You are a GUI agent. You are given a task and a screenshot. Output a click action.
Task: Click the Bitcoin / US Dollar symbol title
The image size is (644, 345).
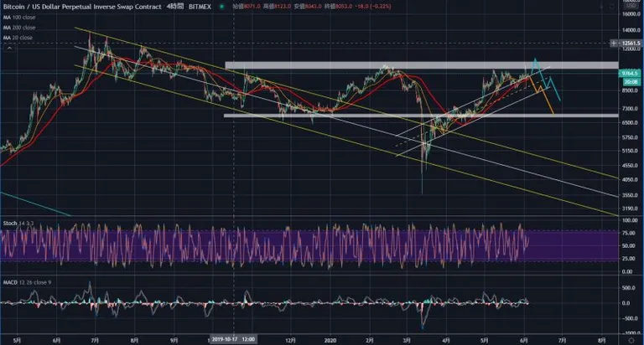pos(82,7)
